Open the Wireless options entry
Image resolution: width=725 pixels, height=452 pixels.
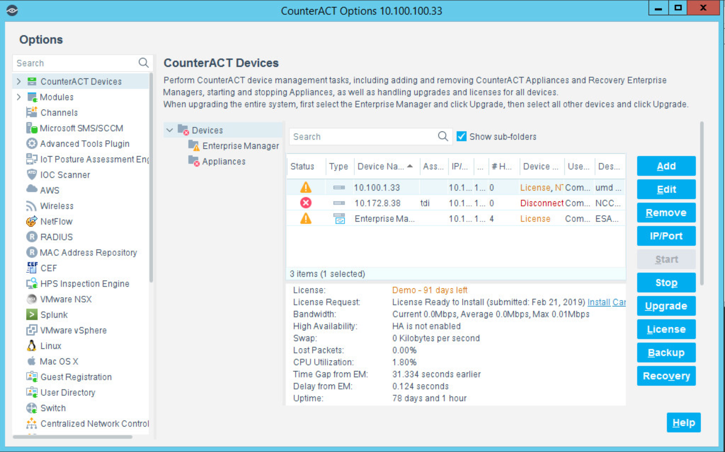point(56,206)
